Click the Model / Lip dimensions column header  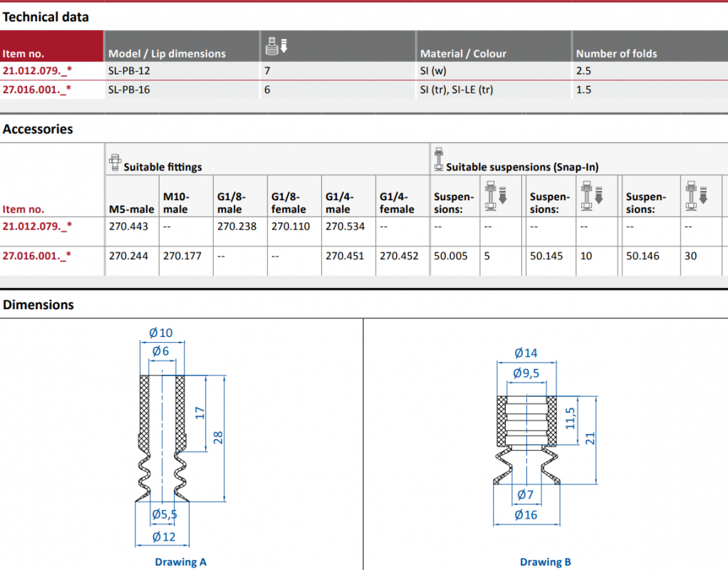click(167, 53)
